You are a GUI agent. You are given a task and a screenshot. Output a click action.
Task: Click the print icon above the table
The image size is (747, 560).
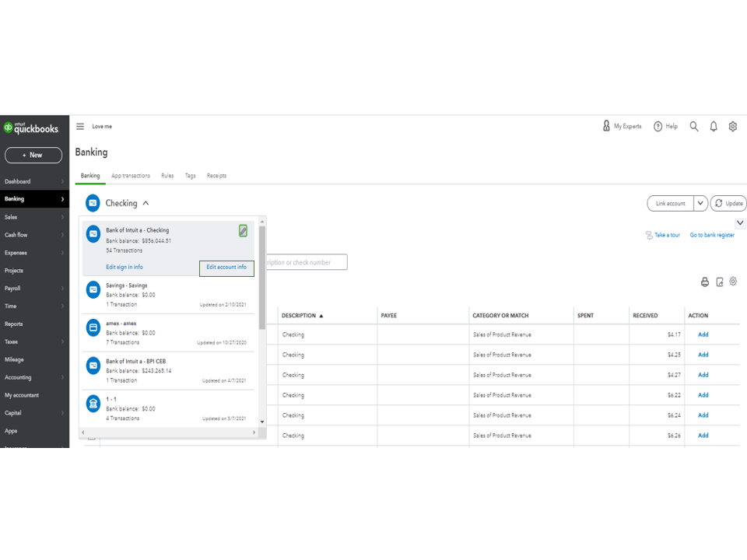tap(705, 282)
